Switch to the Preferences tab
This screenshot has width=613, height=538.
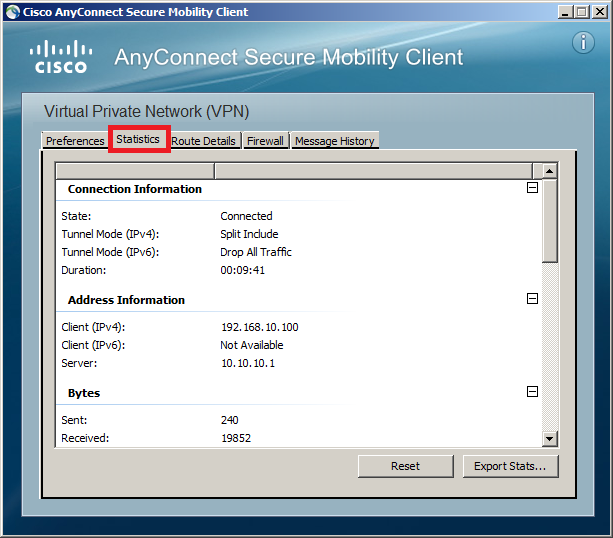(x=75, y=140)
